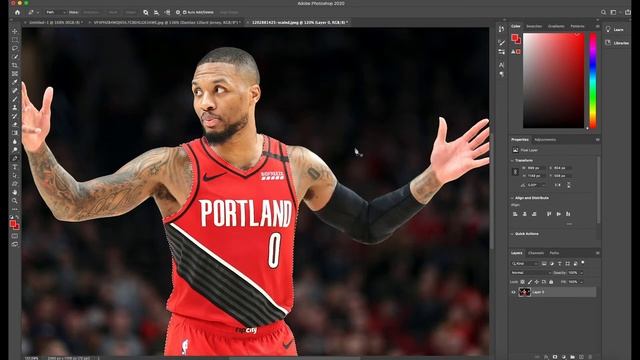Select the Crop tool
The image size is (640, 360).
point(15,65)
